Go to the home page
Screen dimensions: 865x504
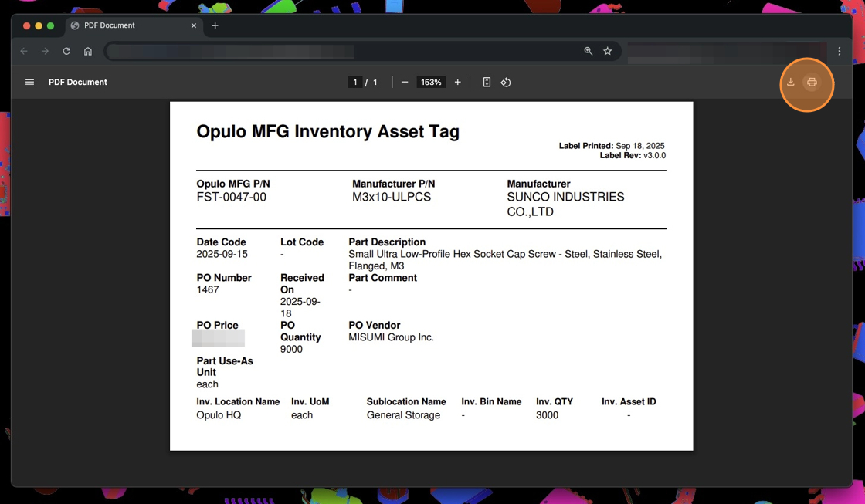coord(88,52)
